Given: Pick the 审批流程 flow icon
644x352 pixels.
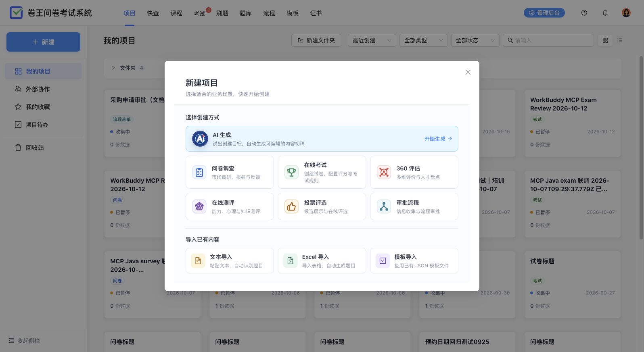Looking at the screenshot, I should (384, 206).
